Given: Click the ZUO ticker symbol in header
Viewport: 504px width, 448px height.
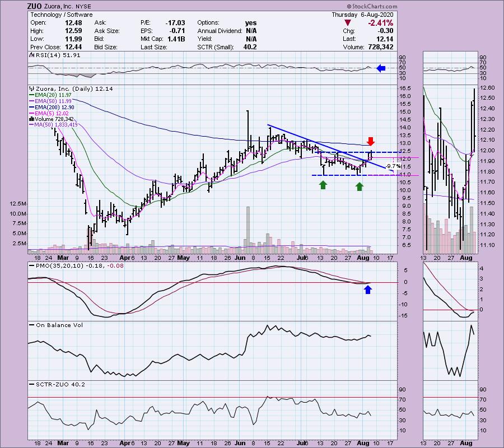Looking at the screenshot, I should click(35, 6).
